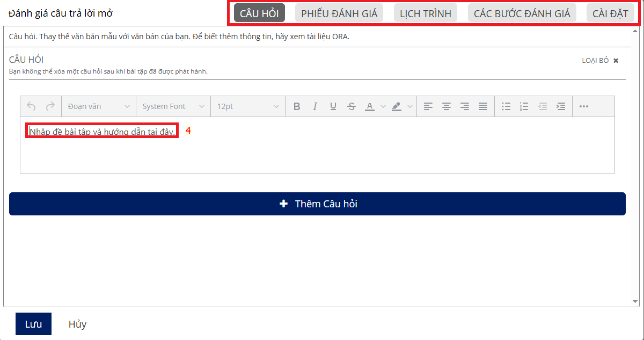644x340 pixels.
Task: Toggle strikethrough formatting
Action: [x=352, y=106]
